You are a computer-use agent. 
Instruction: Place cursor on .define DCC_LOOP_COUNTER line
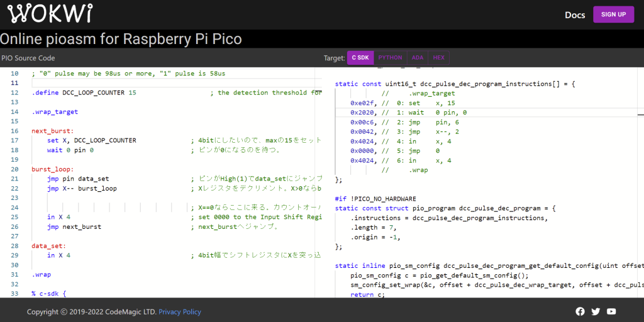(x=84, y=92)
